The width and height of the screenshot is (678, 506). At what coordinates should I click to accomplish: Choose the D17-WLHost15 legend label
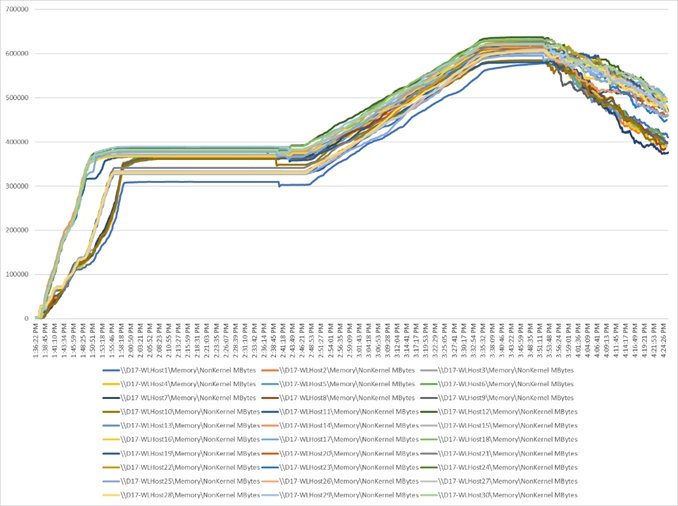(x=499, y=426)
